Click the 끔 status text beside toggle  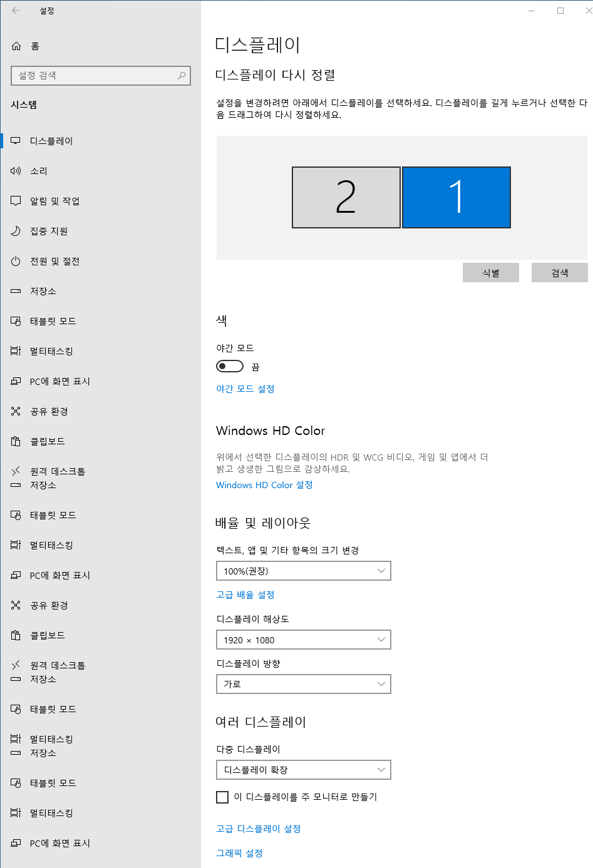tap(255, 367)
